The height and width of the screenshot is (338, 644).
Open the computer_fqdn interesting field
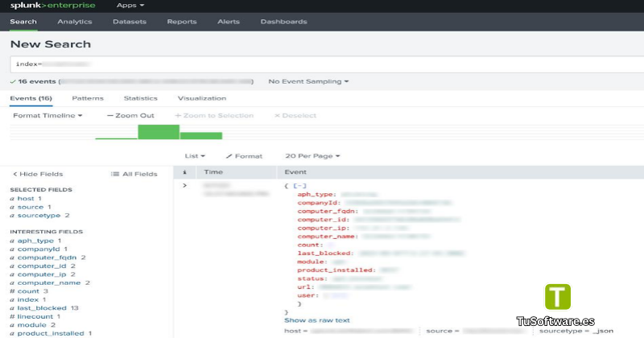point(47,258)
